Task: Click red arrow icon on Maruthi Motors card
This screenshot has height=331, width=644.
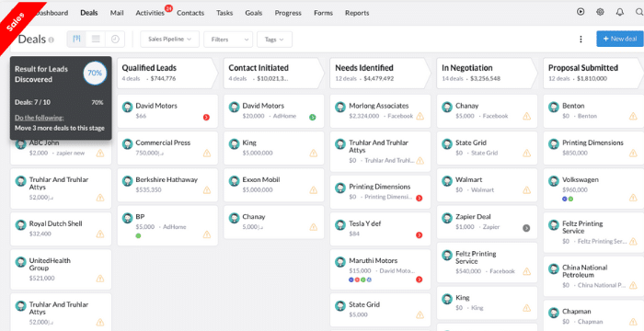Action: (x=419, y=280)
